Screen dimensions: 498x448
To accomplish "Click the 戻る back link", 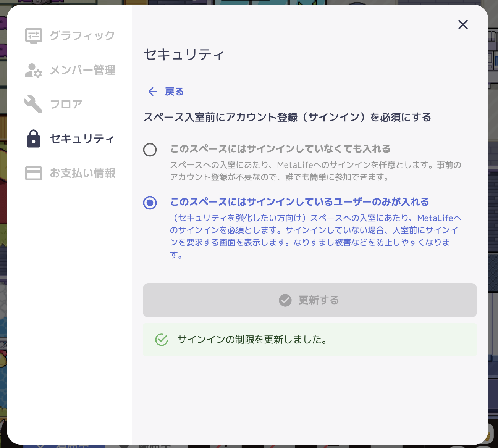I will (174, 92).
